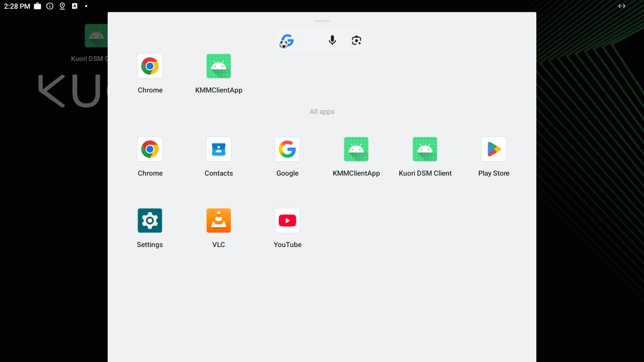Click the 'Contacts' label text
644x362 pixels.
219,174
